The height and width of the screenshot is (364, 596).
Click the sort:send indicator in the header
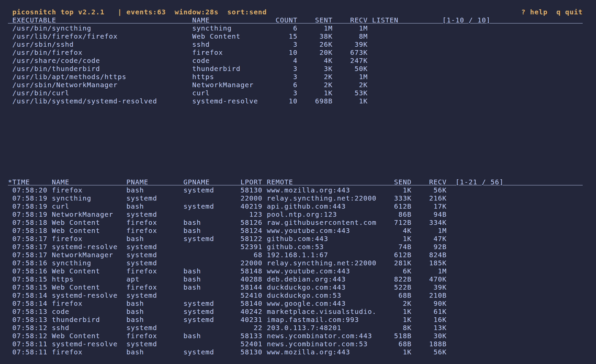(x=247, y=12)
